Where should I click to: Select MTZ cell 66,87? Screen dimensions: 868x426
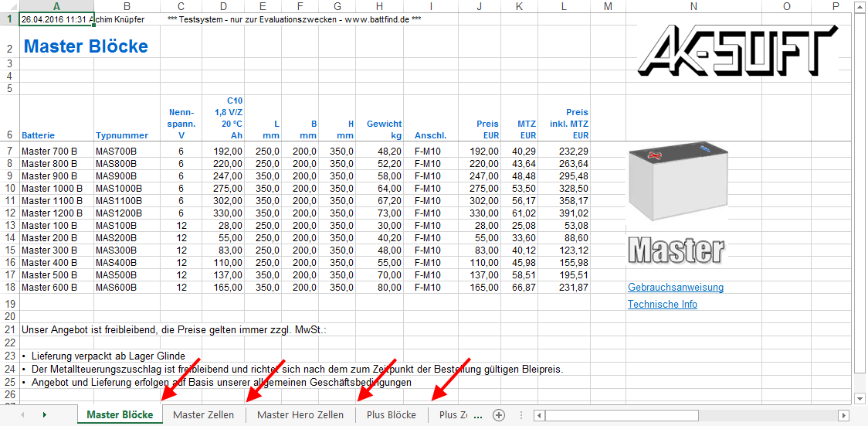click(519, 288)
